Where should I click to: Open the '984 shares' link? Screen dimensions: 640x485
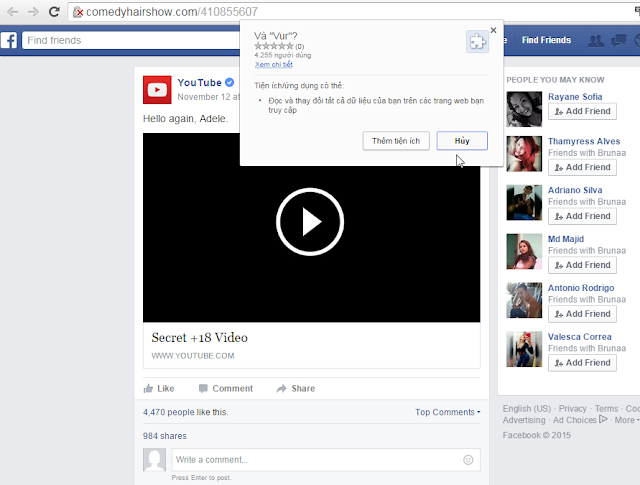164,436
